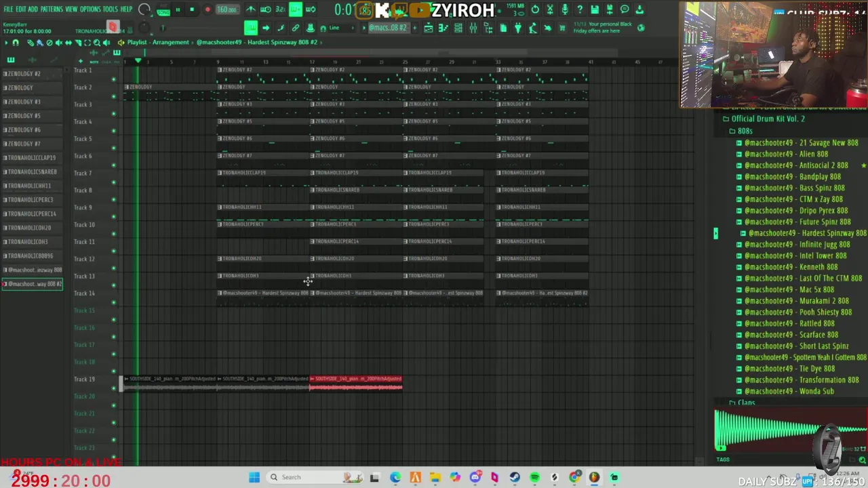Open playlist options arrow menu

coord(5,42)
